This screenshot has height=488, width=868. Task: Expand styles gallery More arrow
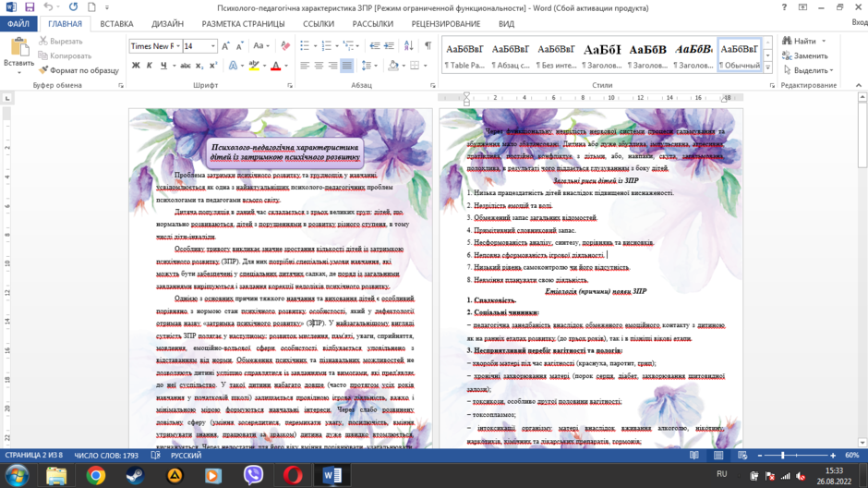(767, 67)
